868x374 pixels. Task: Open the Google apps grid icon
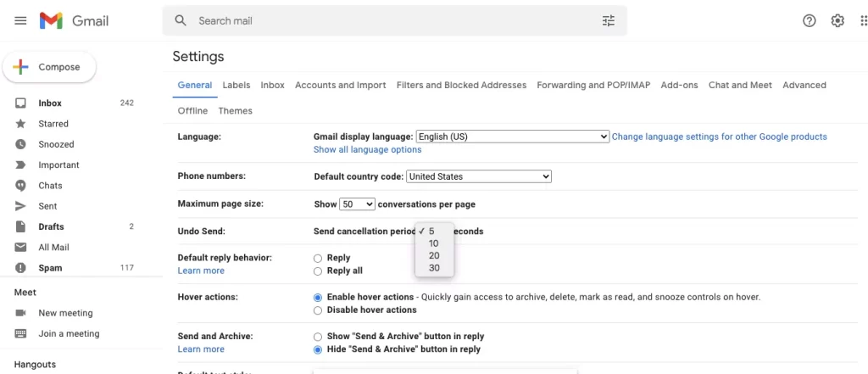click(x=864, y=21)
